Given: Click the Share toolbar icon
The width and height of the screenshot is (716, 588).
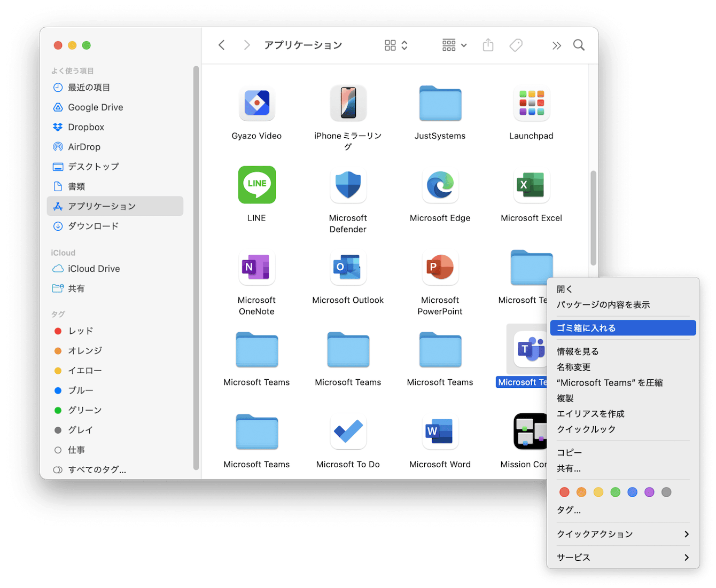Looking at the screenshot, I should (488, 45).
